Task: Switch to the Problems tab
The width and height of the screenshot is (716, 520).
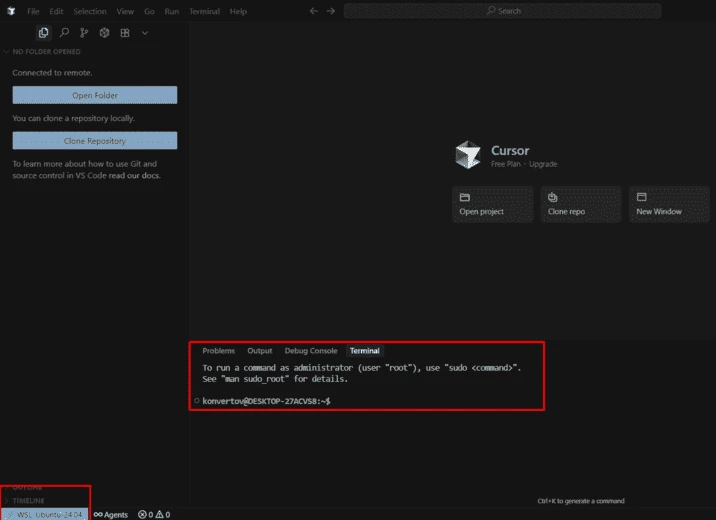Action: coord(218,351)
